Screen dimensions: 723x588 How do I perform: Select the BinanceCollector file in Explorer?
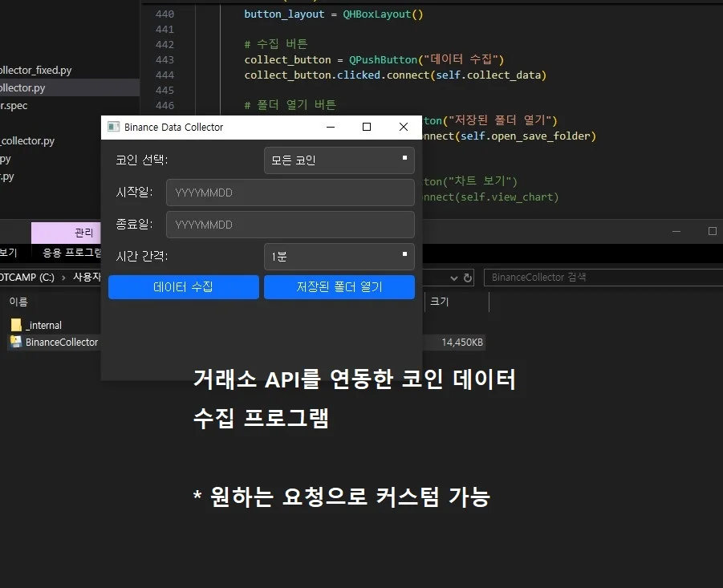pyautogui.click(x=61, y=342)
